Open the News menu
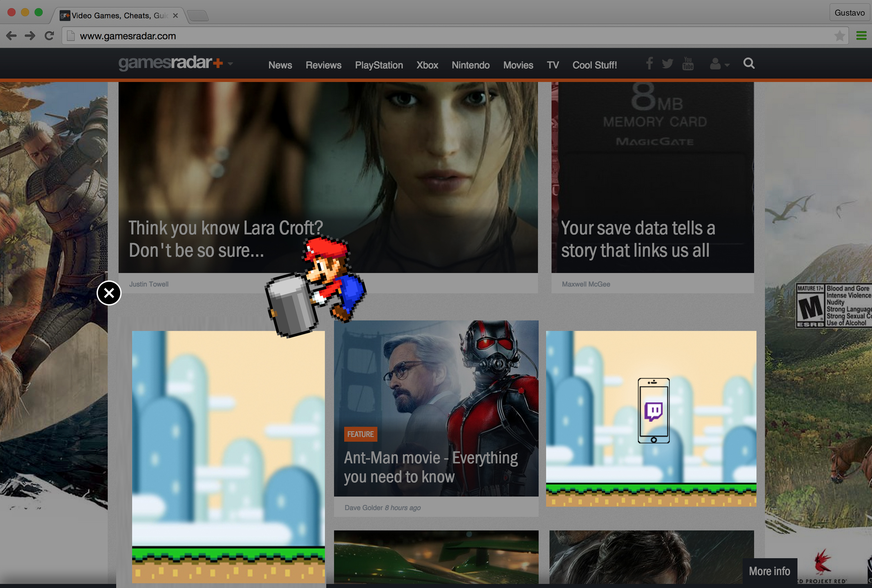This screenshot has height=588, width=872. [280, 65]
